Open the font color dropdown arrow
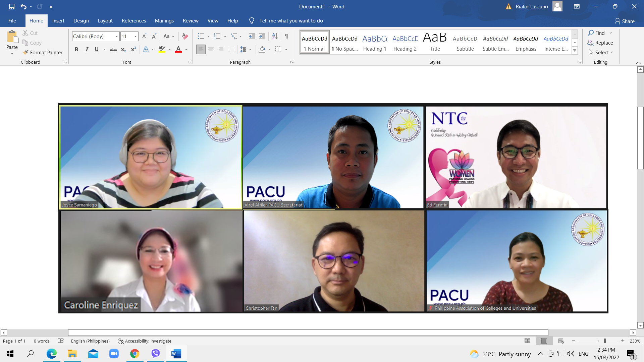Screen dimensions: 644x362 tap(186, 50)
